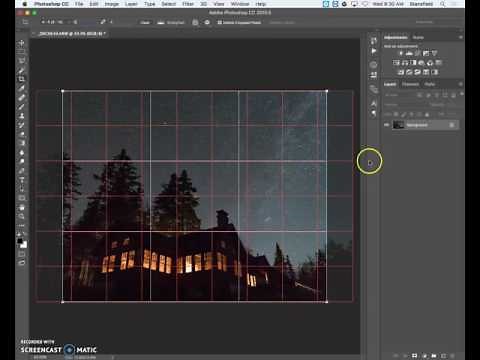
Task: Select the Eyedropper tool
Action: tap(22, 88)
